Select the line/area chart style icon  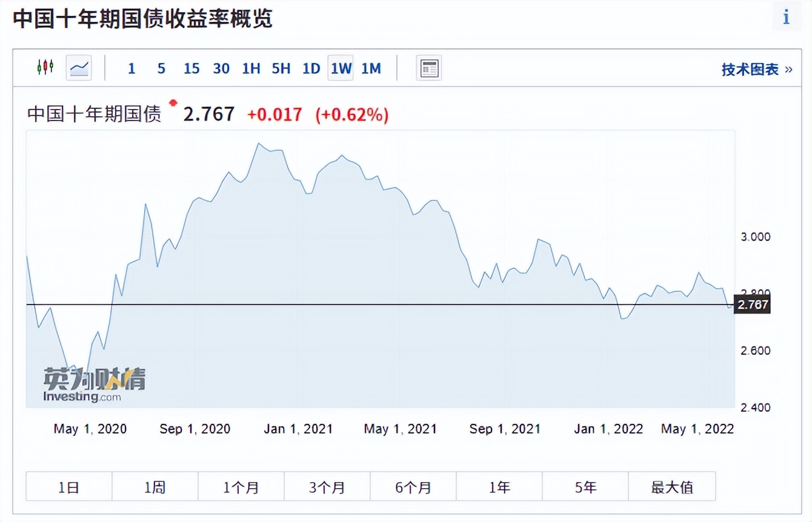[x=78, y=68]
